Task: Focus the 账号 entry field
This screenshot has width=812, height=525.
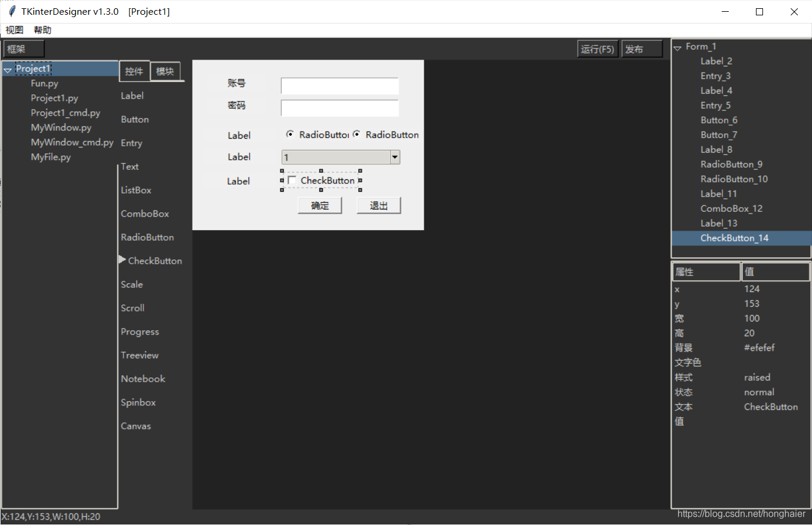Action: click(x=340, y=86)
